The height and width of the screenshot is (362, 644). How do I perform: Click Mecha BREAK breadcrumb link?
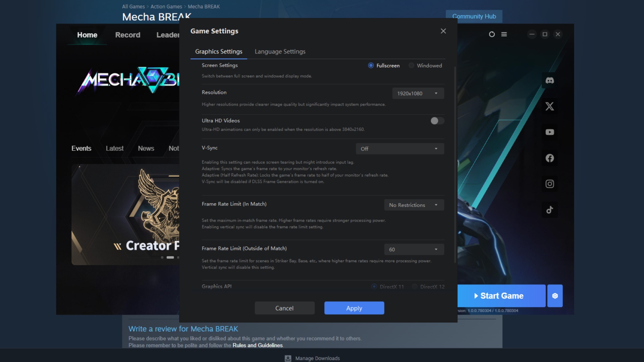(204, 6)
